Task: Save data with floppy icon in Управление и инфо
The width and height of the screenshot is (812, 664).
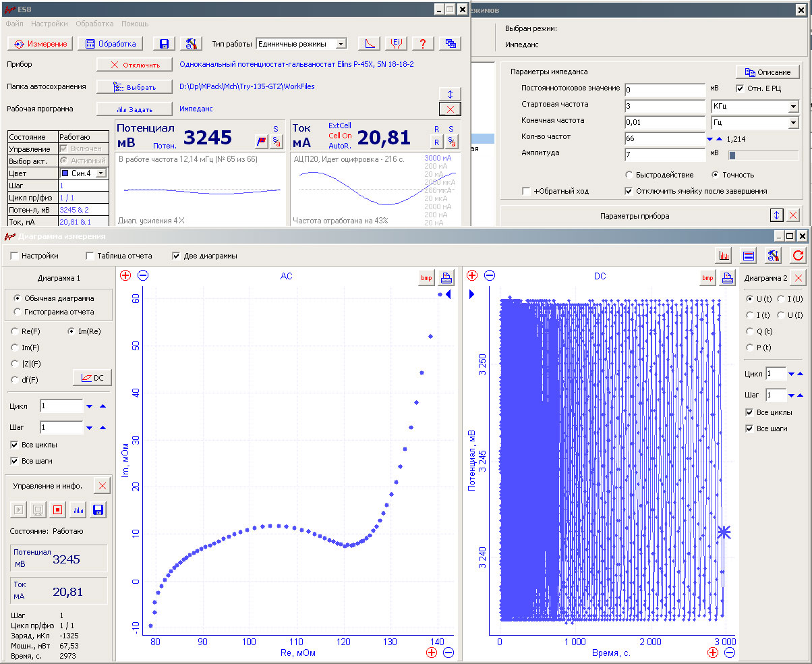Action: [x=98, y=509]
